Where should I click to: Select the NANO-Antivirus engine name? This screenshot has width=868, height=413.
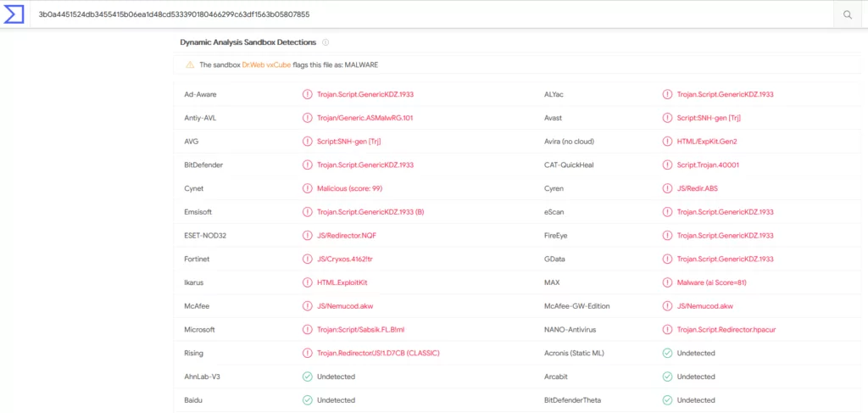(x=569, y=329)
